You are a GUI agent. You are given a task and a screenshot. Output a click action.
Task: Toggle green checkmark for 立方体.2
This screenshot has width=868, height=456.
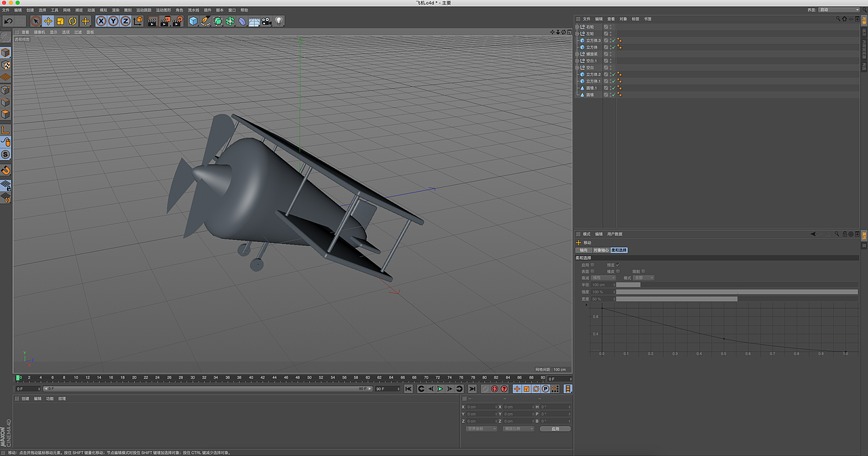[612, 74]
